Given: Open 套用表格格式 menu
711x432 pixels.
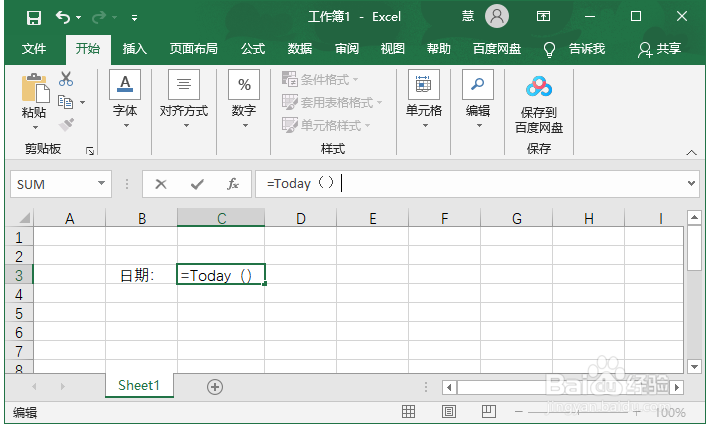Looking at the screenshot, I should pyautogui.click(x=332, y=102).
